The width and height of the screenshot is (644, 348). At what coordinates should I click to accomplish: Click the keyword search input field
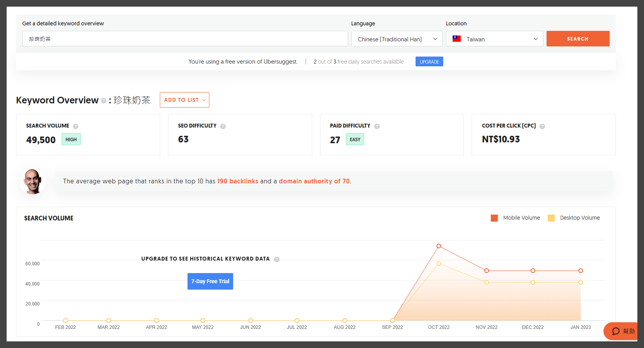coord(185,39)
